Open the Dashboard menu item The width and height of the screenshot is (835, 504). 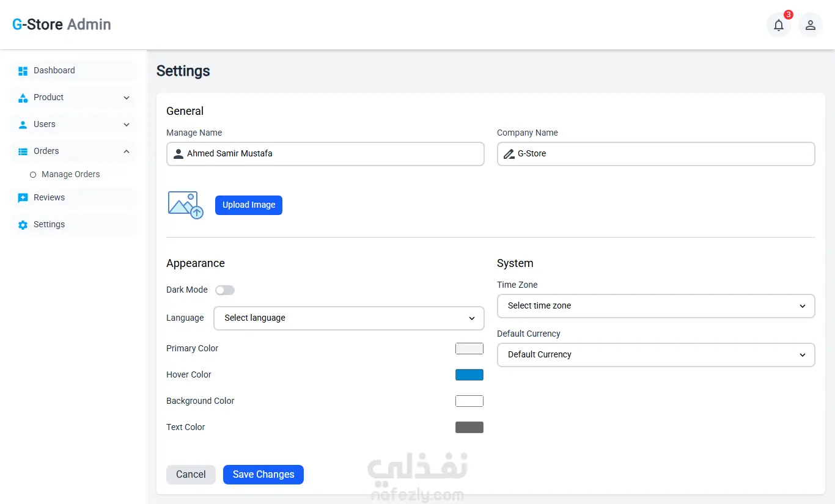tap(54, 71)
